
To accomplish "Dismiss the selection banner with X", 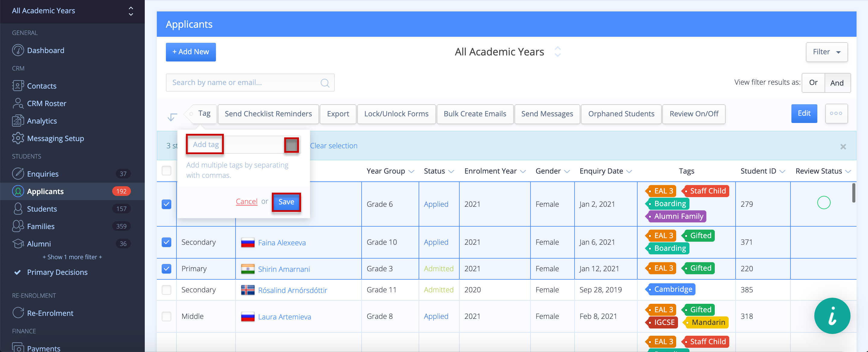I will point(843,146).
